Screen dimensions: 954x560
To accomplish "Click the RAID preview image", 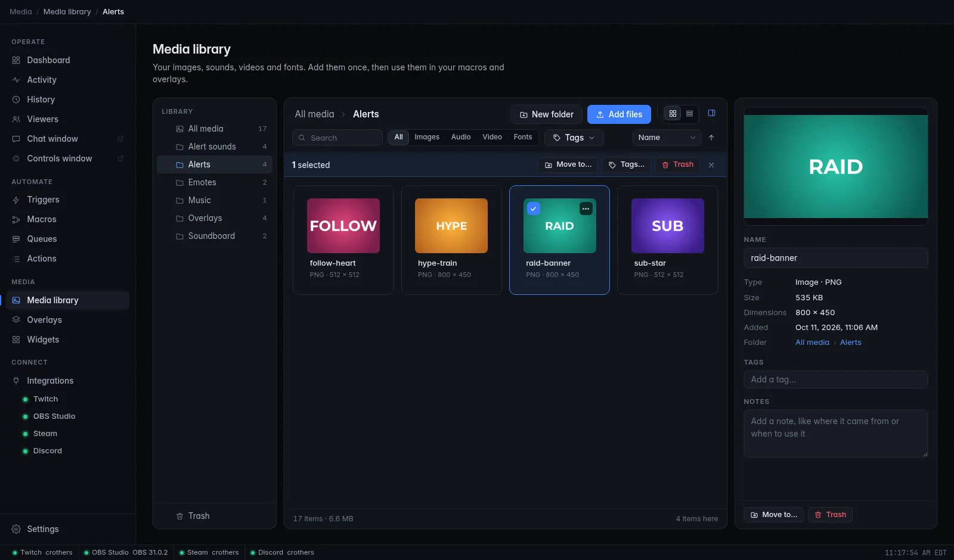I will pos(836,166).
